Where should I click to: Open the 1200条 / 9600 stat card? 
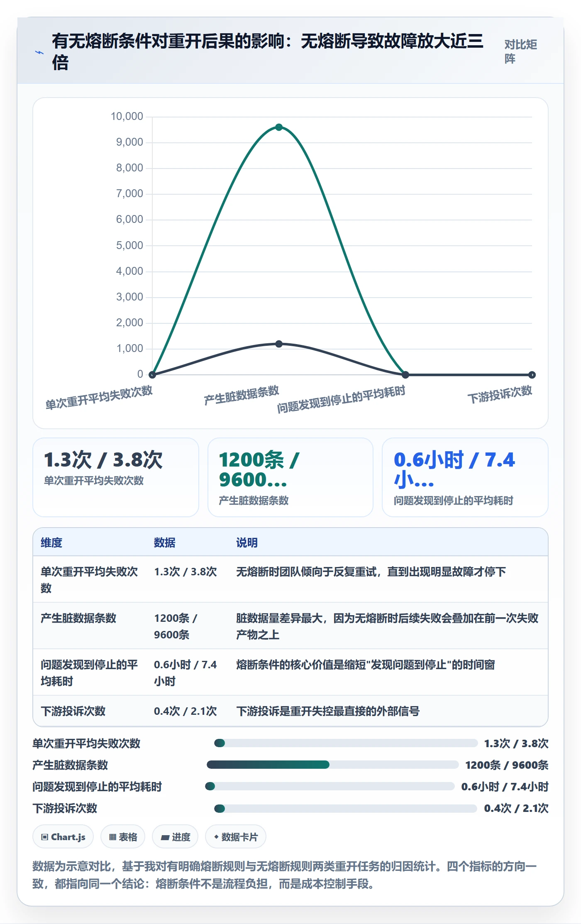(290, 477)
